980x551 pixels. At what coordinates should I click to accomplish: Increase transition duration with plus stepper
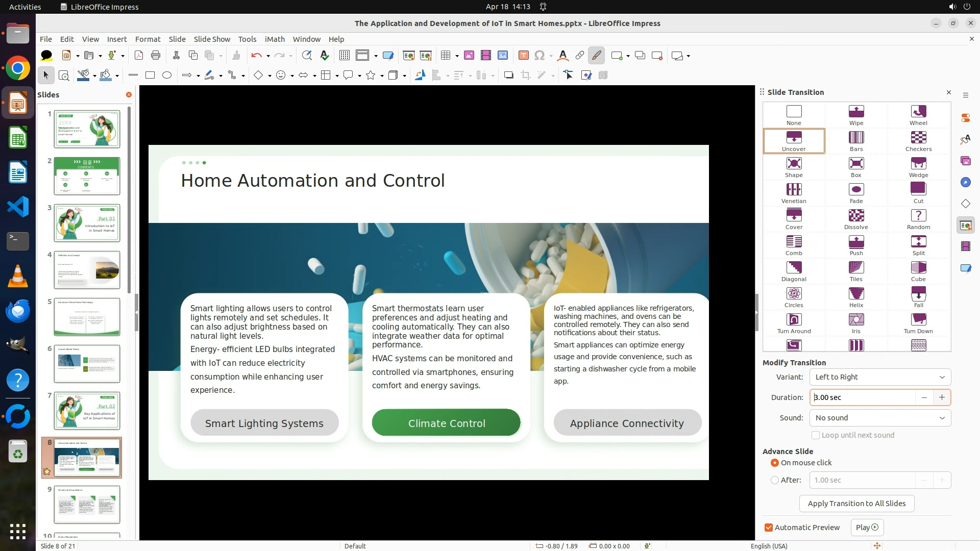point(942,397)
